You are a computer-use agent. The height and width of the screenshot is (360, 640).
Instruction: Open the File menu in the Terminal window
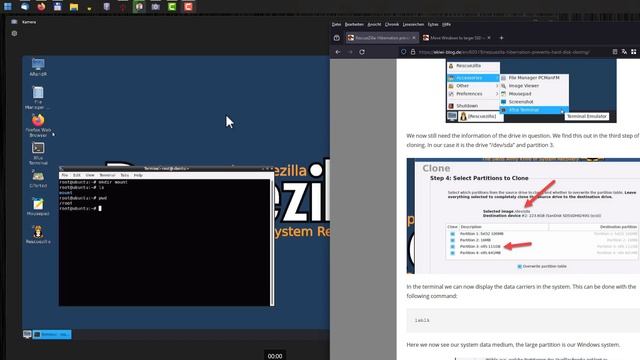tap(64, 175)
